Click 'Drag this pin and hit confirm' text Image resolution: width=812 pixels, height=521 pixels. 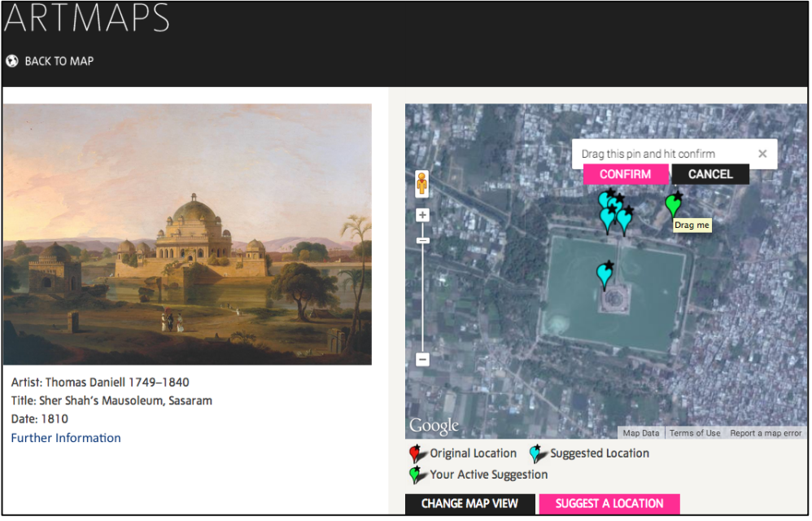[x=648, y=154]
